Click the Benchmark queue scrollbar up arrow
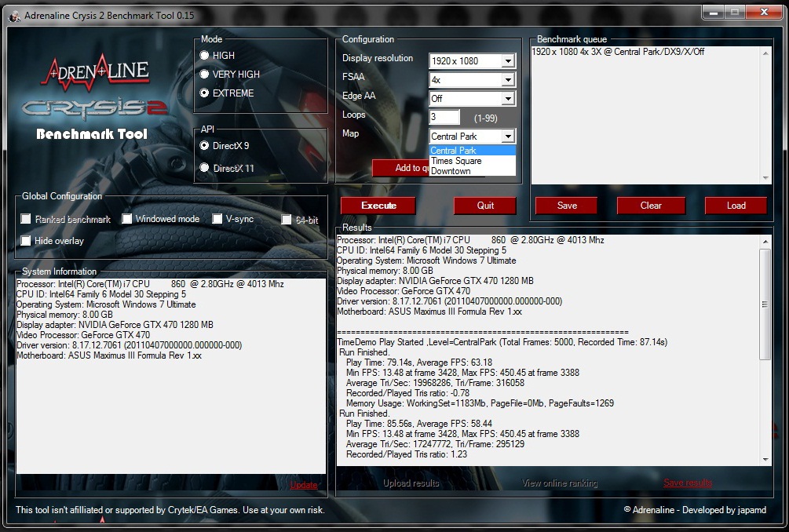Screen dimensions: 789x532 pyautogui.click(x=765, y=53)
